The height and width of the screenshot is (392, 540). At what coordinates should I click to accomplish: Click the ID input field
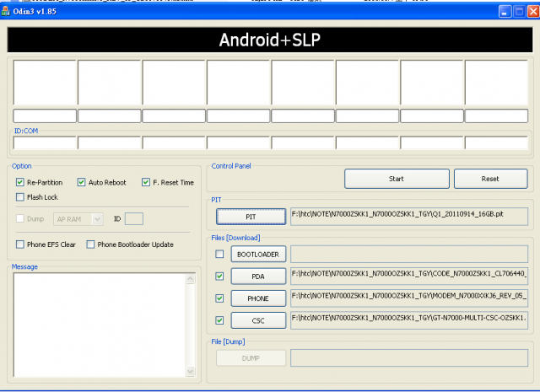point(134,219)
